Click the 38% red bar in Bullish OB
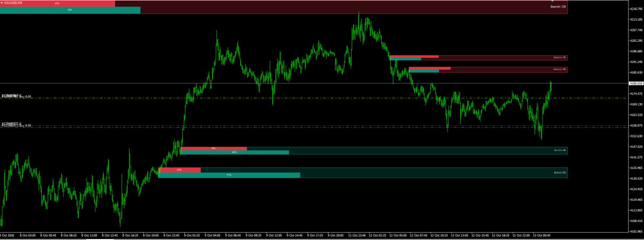The image size is (644, 240). click(213, 148)
